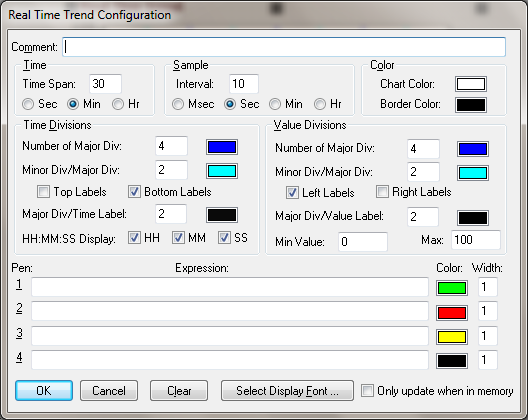This screenshot has height=420, width=528.
Task: Click Pen 2 expression field
Action: pos(230,311)
